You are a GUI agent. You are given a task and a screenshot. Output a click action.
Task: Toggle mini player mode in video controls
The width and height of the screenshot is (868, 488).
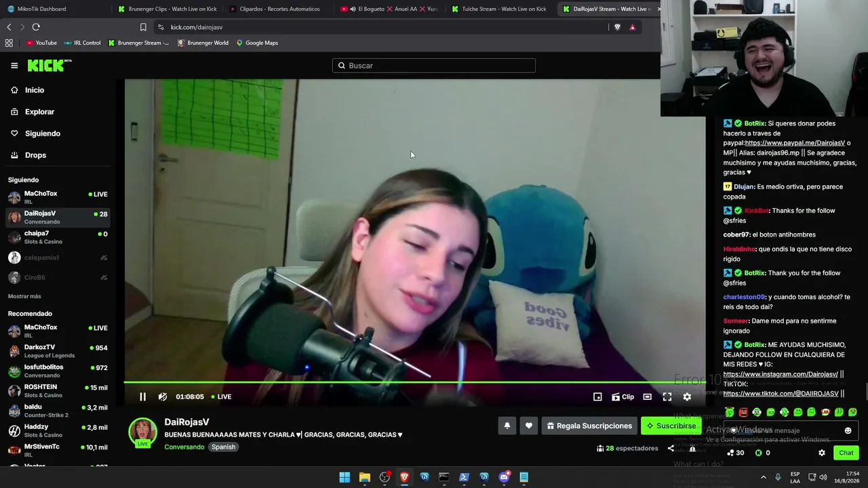597,396
